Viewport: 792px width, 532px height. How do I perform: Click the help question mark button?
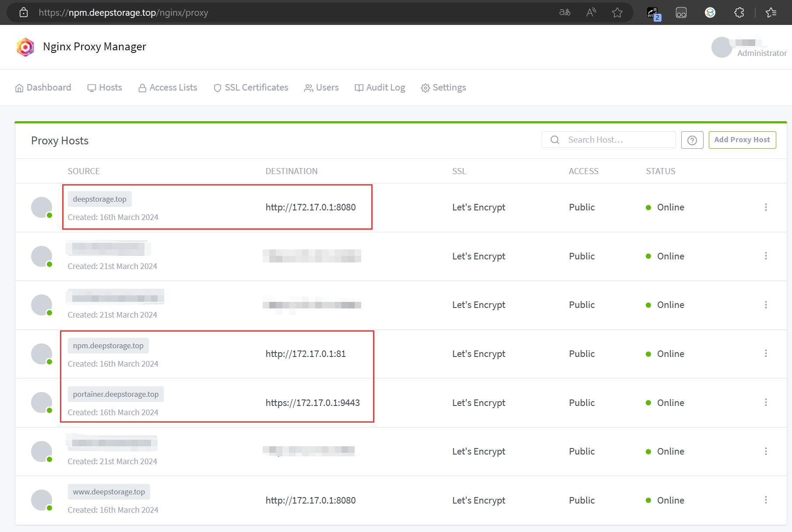point(692,140)
